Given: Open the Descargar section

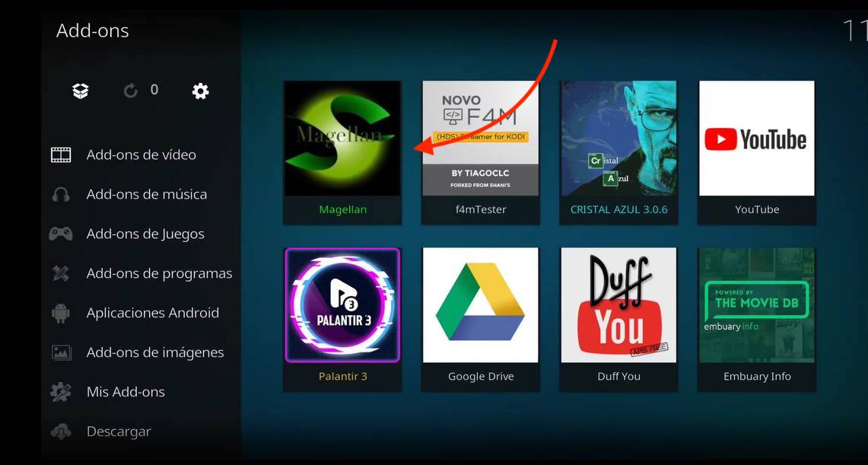Looking at the screenshot, I should tap(119, 432).
